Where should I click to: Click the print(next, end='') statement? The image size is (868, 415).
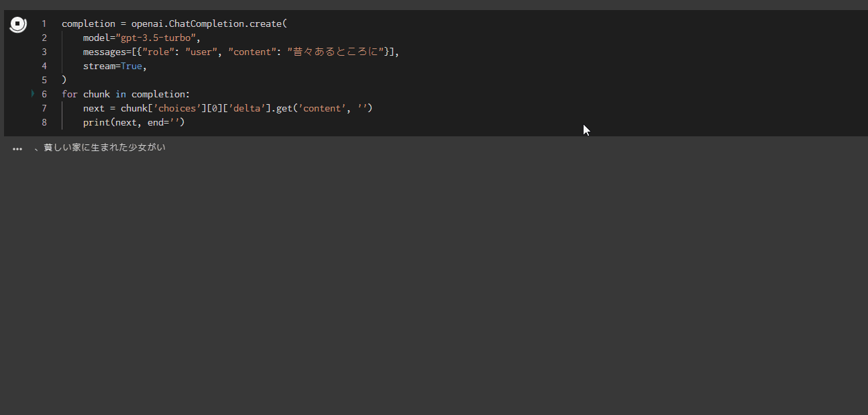coord(133,122)
